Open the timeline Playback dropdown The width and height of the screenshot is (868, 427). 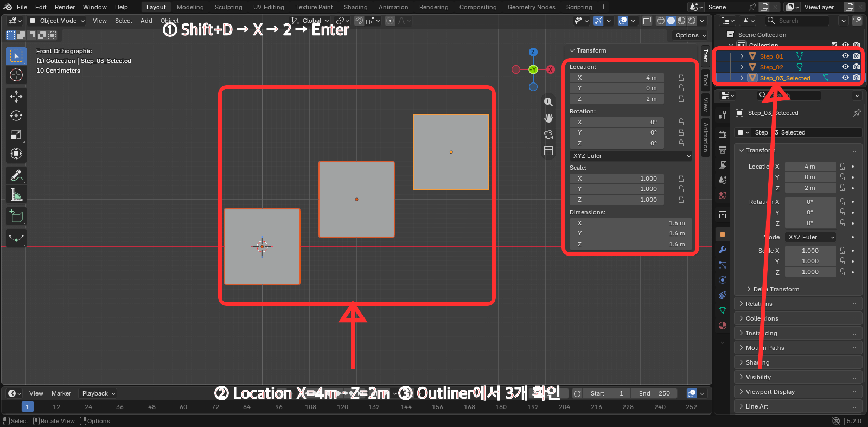pos(98,393)
